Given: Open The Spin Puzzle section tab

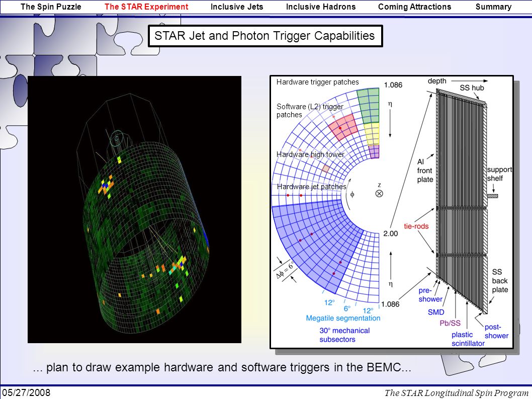Looking at the screenshot, I should (x=51, y=7).
